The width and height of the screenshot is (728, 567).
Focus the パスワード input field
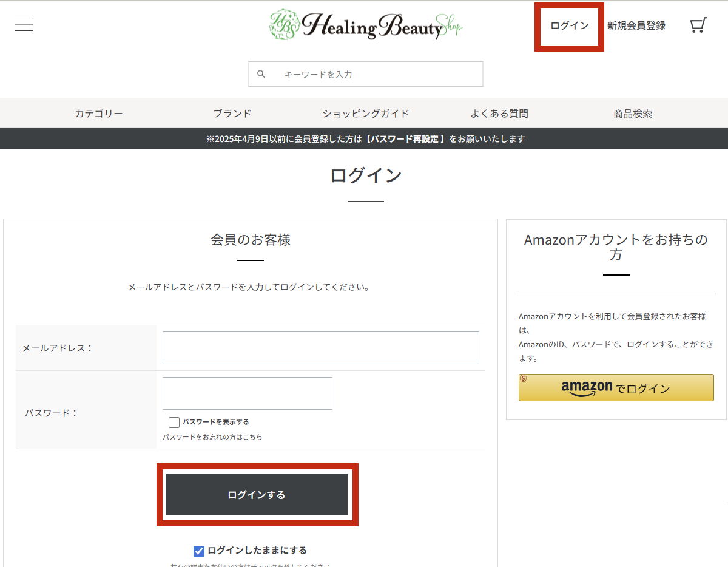[x=247, y=393]
